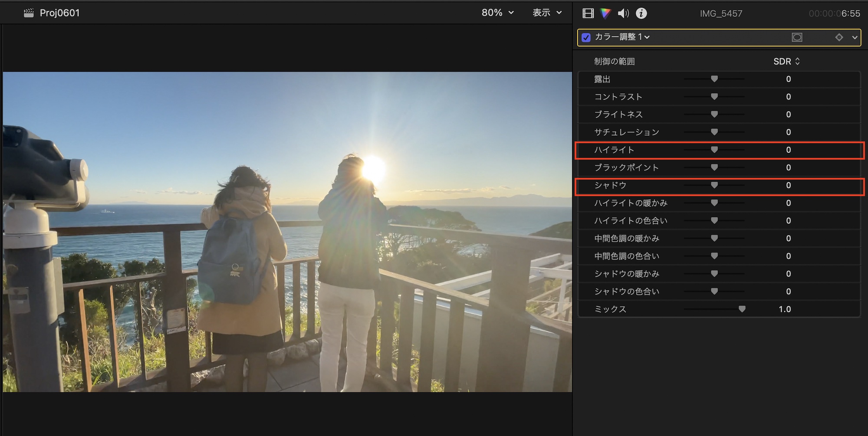
Task: Click the 中間色調の色合い slider handle
Action: point(714,256)
